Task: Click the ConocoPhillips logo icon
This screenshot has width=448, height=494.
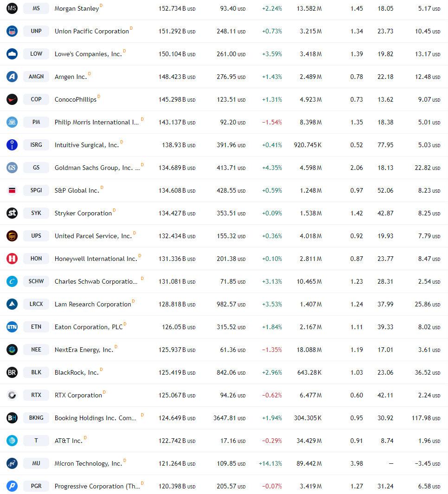Action: pos(12,99)
